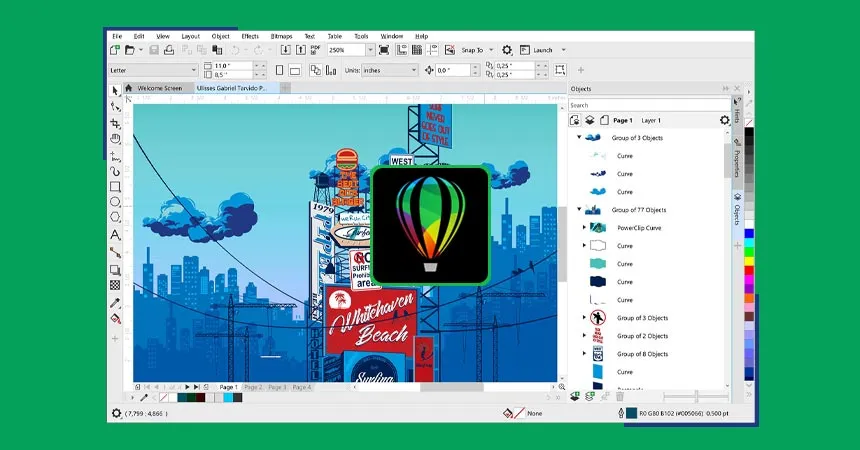Toggle Show Guidelines button
Image resolution: width=860 pixels, height=450 pixels.
coord(432,50)
